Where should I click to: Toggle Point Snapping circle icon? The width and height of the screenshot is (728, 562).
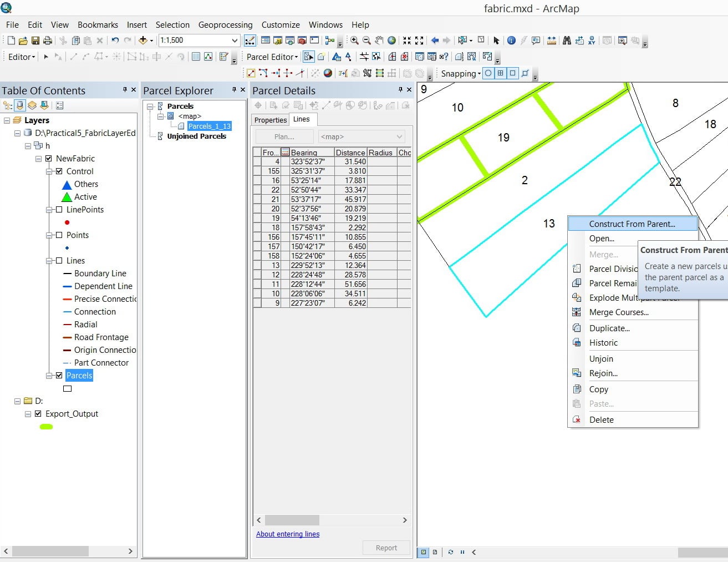[x=488, y=73]
